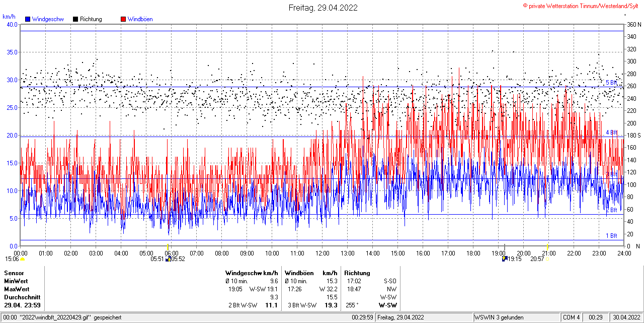The height and width of the screenshot is (323, 644).
Task: Click the small icon between 05:51 and 05:52
Action: (x=168, y=259)
